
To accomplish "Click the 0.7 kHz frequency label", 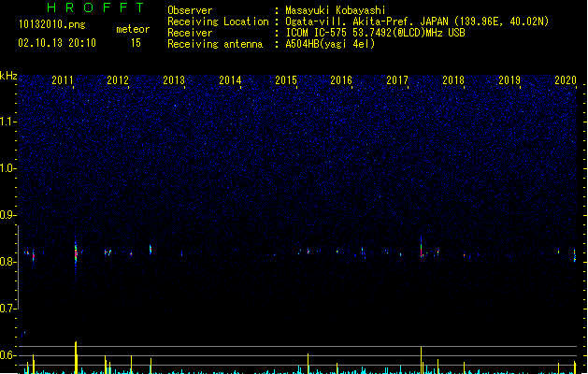I will pos(7,309).
